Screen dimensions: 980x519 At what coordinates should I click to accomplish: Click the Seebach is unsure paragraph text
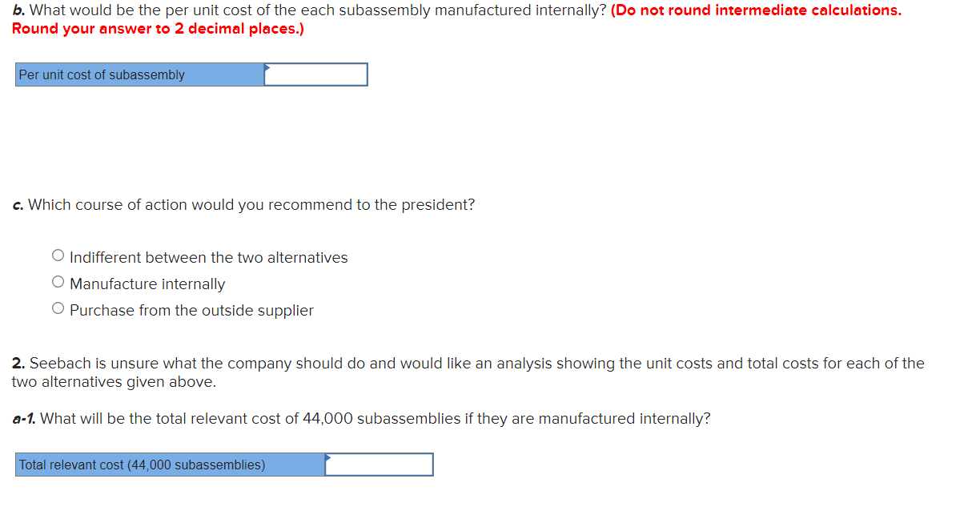(468, 372)
